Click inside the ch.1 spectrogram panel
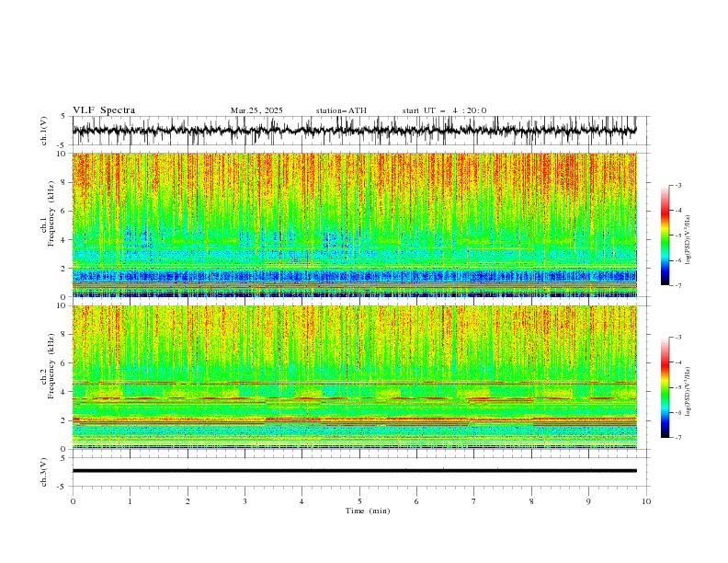 click(x=354, y=224)
